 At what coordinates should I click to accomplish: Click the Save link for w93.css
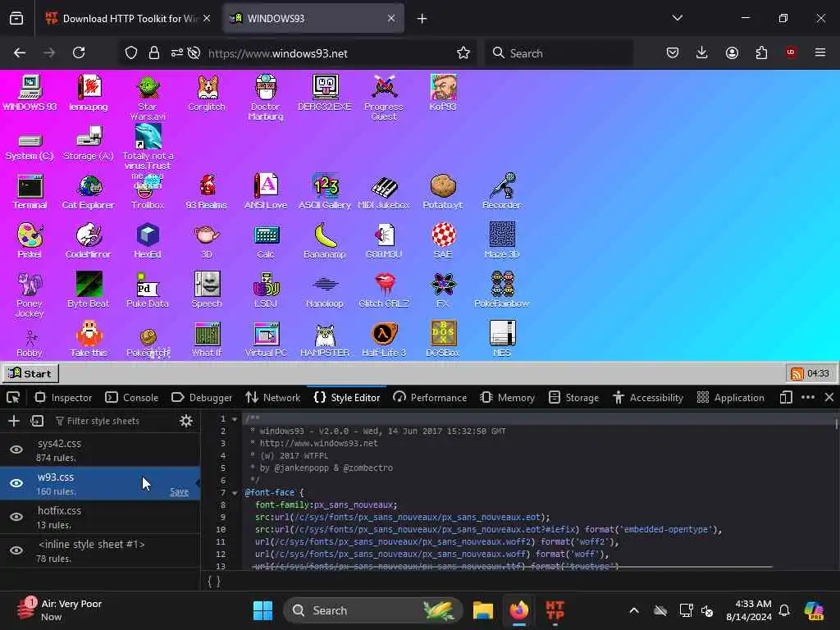(x=179, y=492)
